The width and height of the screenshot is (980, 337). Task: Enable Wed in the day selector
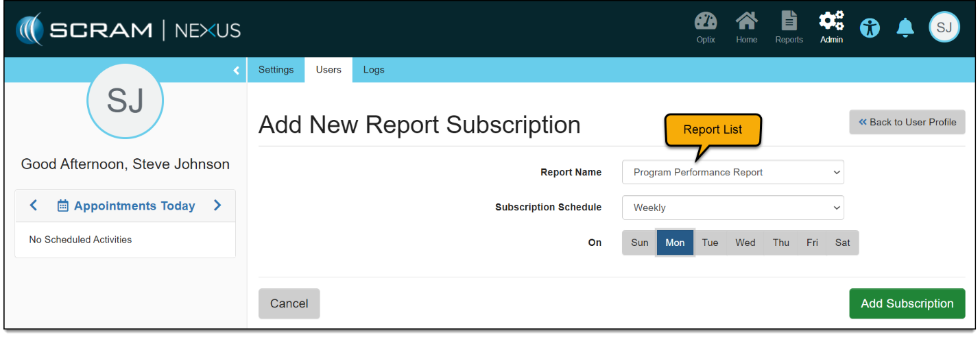tap(745, 242)
